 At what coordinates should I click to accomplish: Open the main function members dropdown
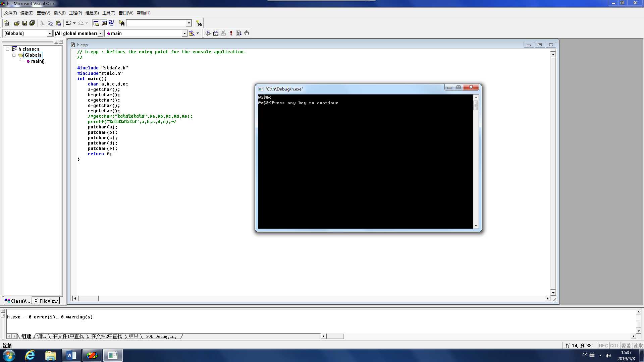click(184, 33)
